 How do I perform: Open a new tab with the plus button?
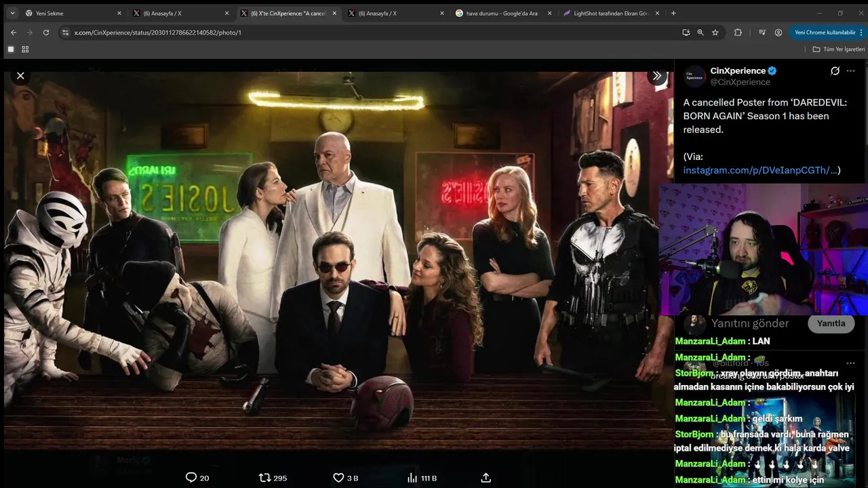point(673,13)
